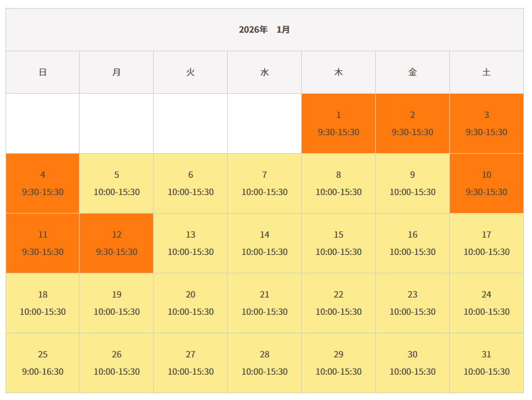Choose Saturday January 3 cell
The image size is (532, 400).
click(486, 123)
